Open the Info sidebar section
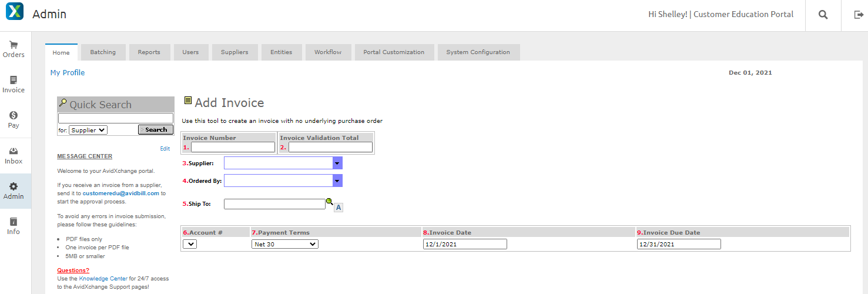Screen dimensions: 868x294 14,226
